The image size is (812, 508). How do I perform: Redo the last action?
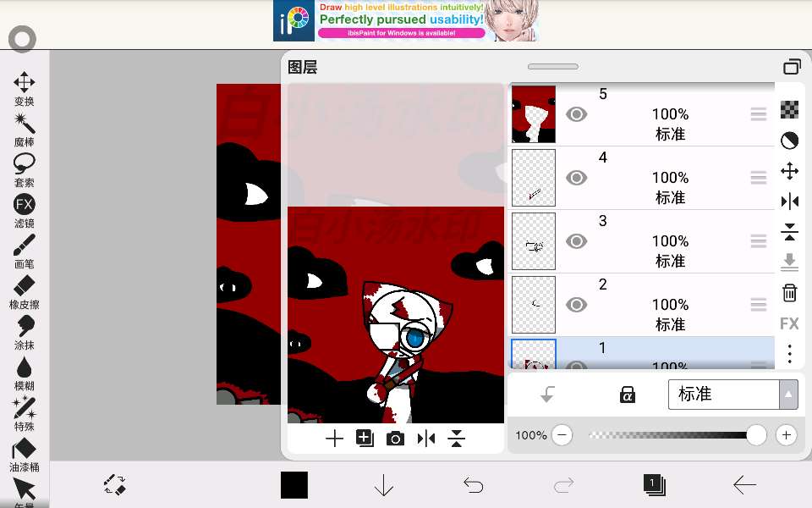point(563,485)
